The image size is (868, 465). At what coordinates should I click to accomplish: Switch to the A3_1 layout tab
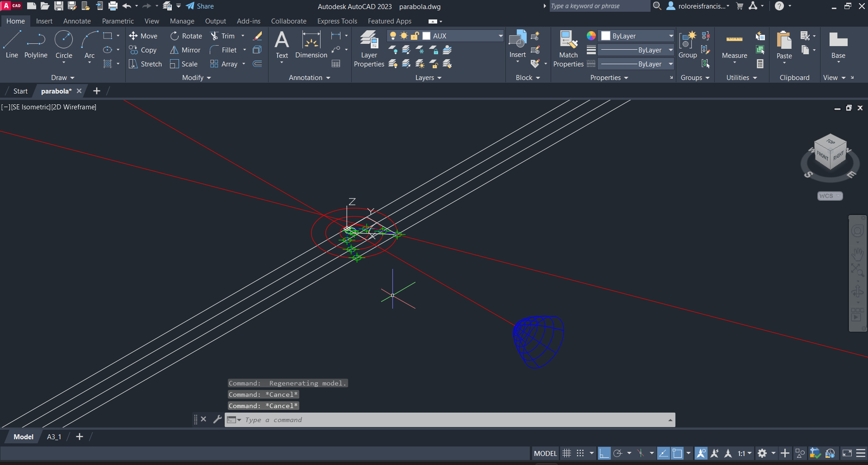(x=54, y=437)
